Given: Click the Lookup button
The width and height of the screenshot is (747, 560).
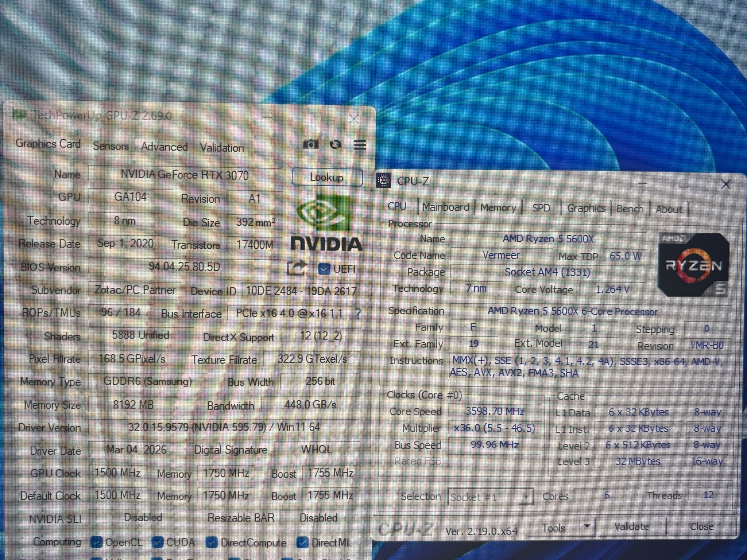Looking at the screenshot, I should tap(327, 178).
